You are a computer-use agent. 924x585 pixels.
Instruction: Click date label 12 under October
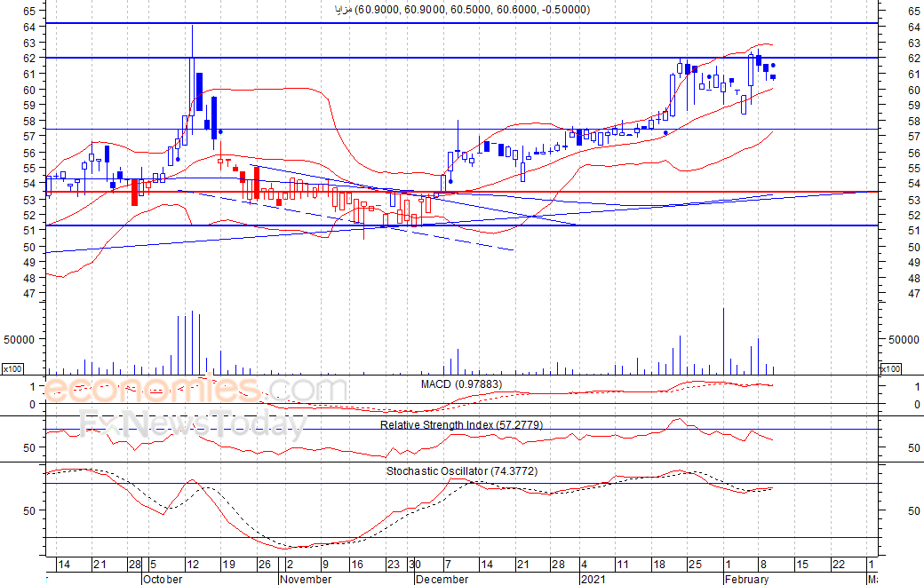coord(192,565)
